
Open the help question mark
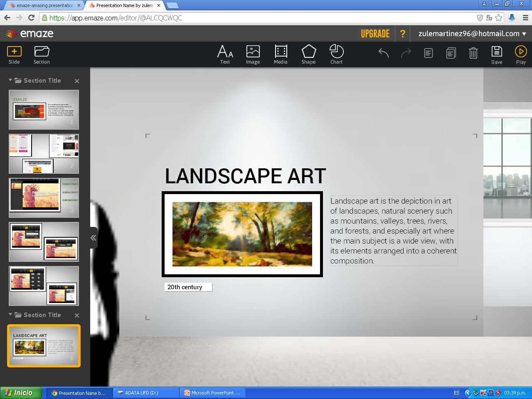[x=402, y=34]
